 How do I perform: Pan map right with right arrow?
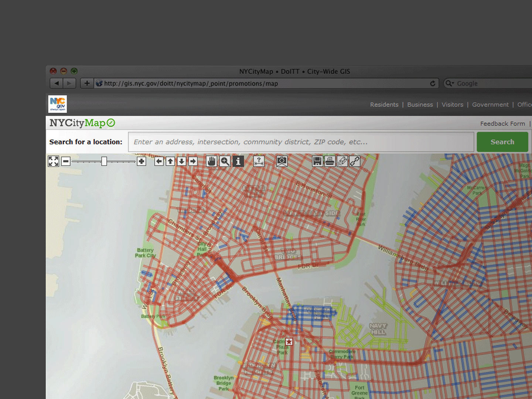[x=193, y=161]
